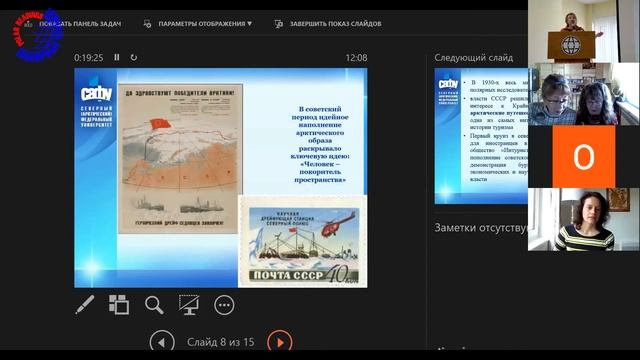Click the elapsed time 0:19:25
This screenshot has width=640, height=360.
pyautogui.click(x=89, y=58)
